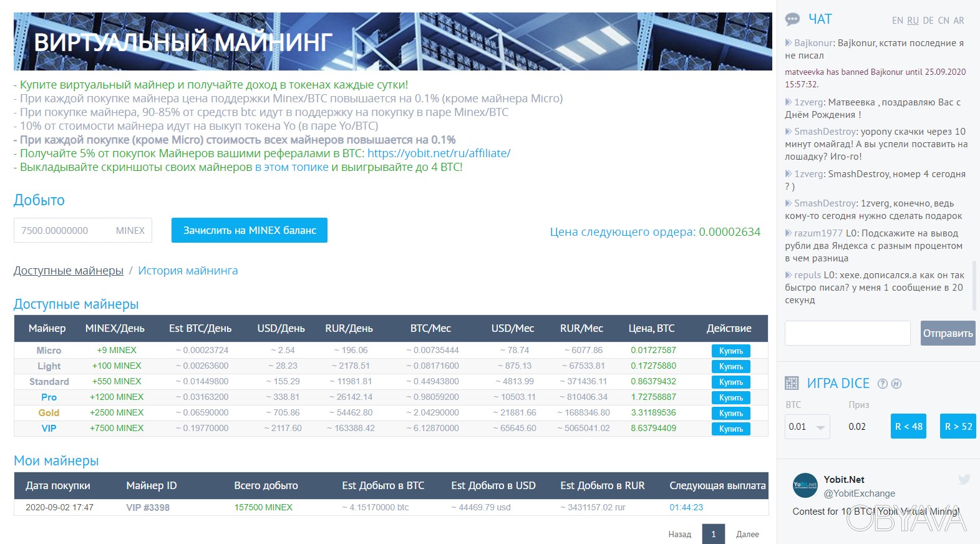Focus the 7500.00000000 MINEX amount field
The height and width of the screenshot is (544, 980).
coord(82,230)
